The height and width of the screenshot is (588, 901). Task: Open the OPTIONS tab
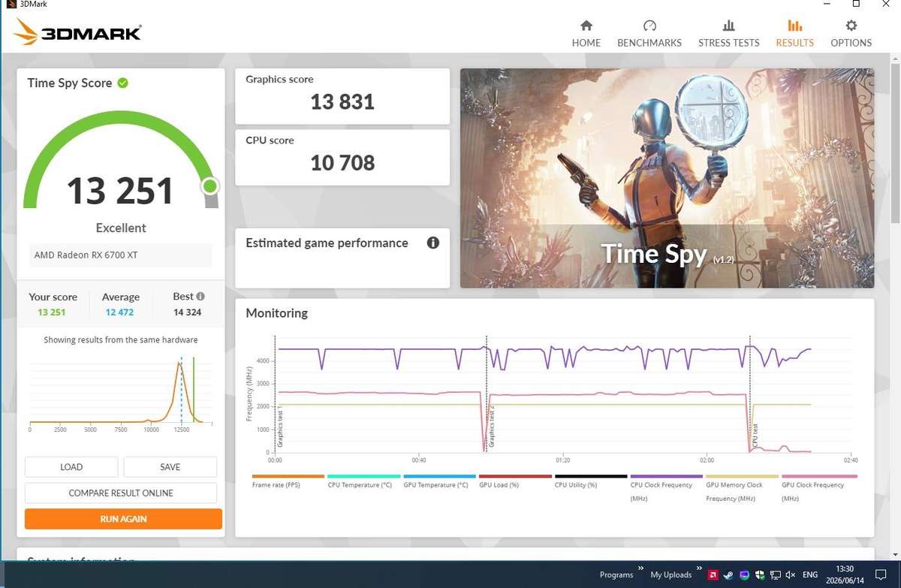pos(851,34)
